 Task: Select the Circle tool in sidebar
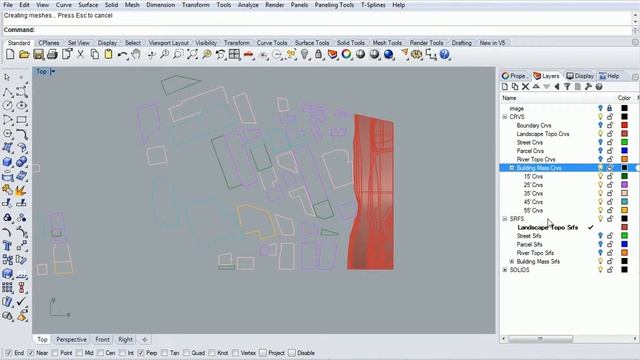point(7,106)
